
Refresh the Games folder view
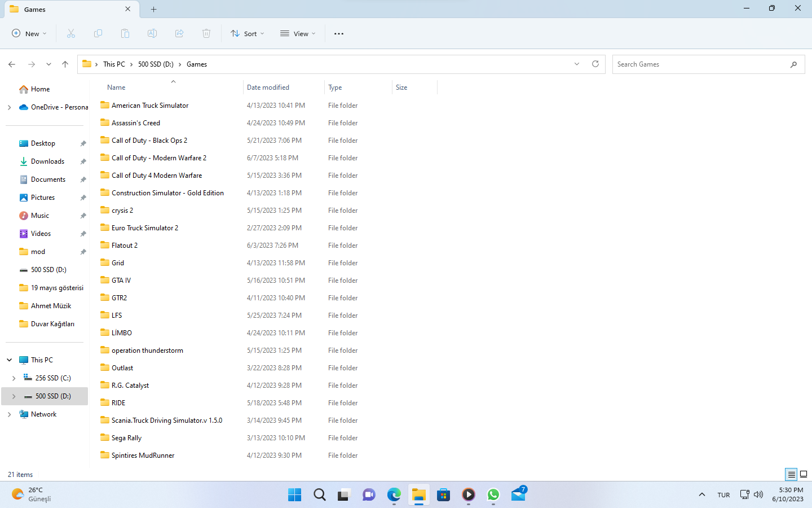coord(595,64)
